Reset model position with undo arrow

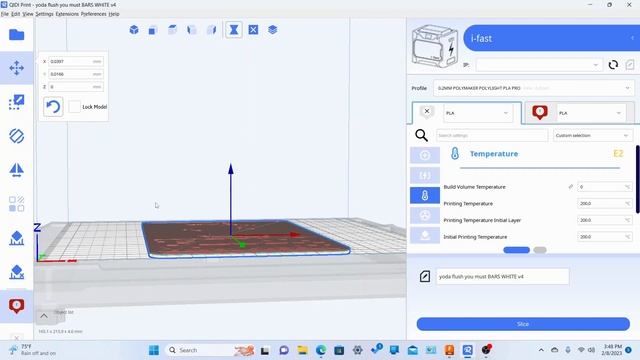point(53,107)
